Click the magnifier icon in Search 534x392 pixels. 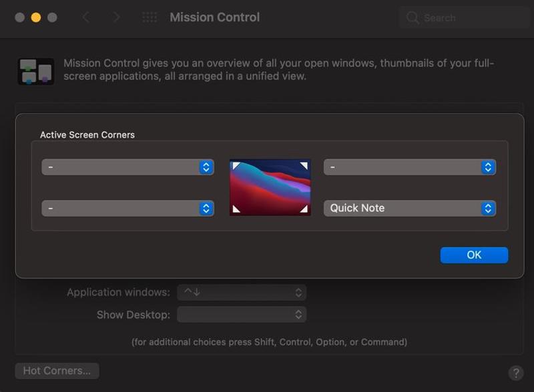(x=413, y=17)
